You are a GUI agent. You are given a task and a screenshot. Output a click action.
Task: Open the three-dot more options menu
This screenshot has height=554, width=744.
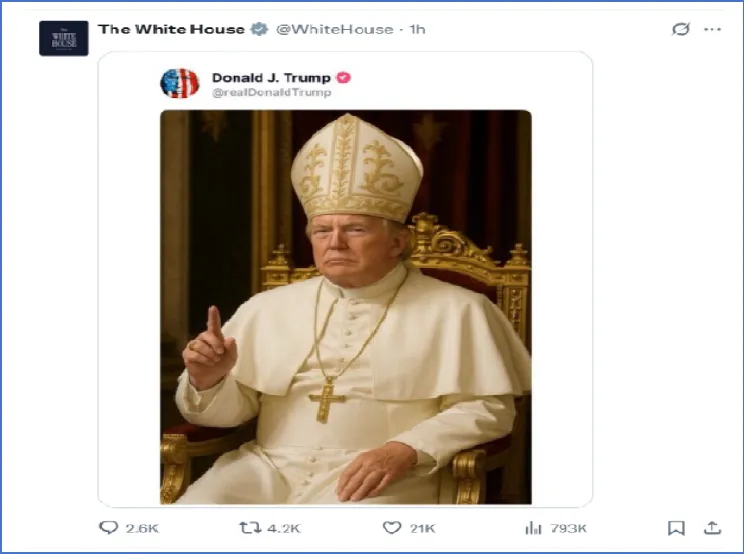pyautogui.click(x=712, y=29)
